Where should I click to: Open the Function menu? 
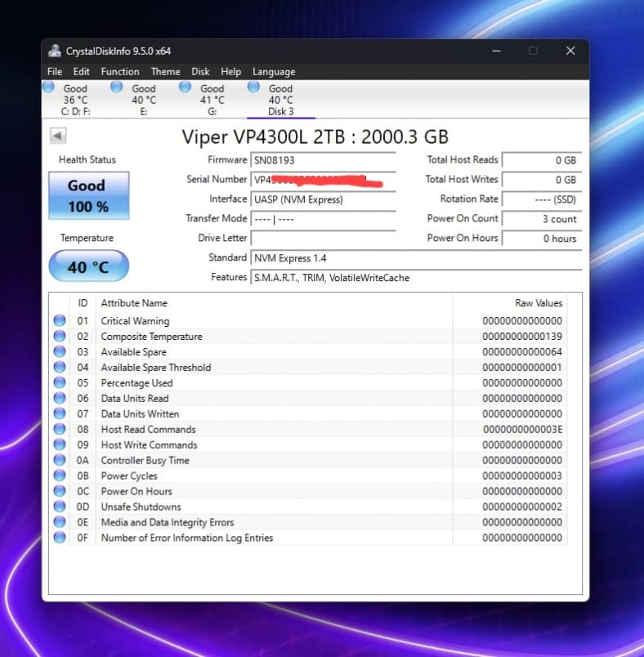coord(119,72)
